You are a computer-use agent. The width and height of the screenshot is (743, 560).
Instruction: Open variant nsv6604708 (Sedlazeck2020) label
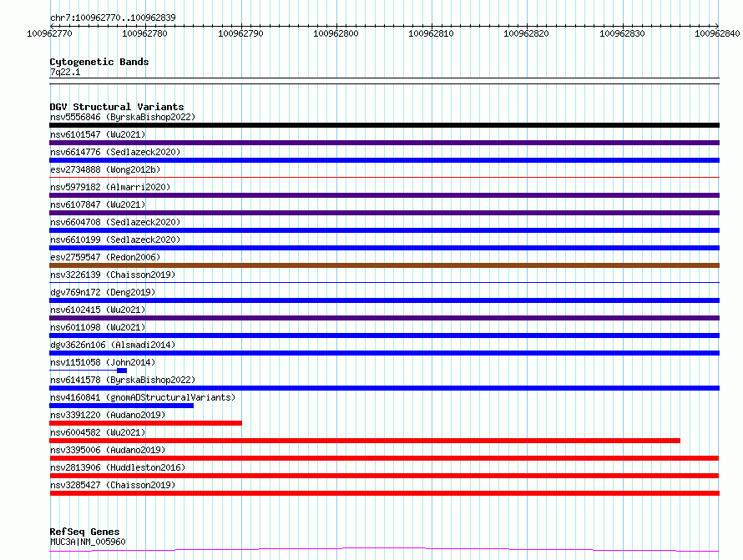point(115,222)
